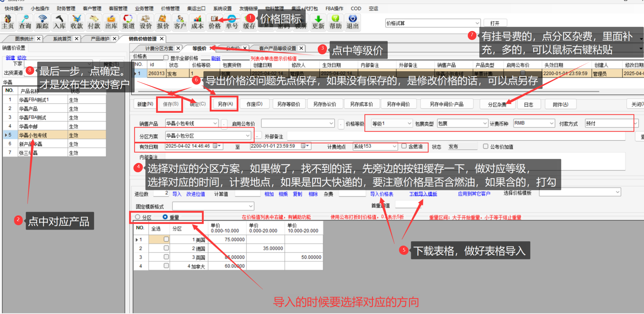
Task: Click the 跟踪 tracking toolbar icon
Action: click(x=42, y=22)
